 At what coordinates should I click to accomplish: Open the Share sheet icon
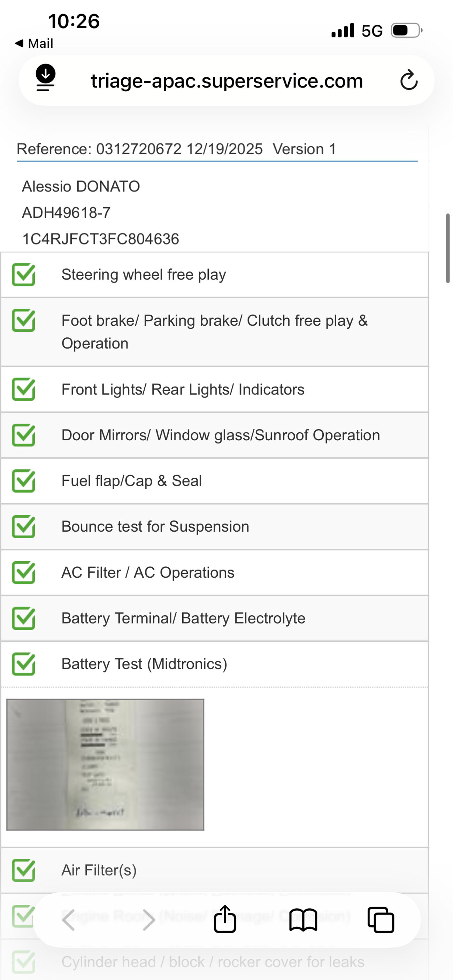(225, 919)
